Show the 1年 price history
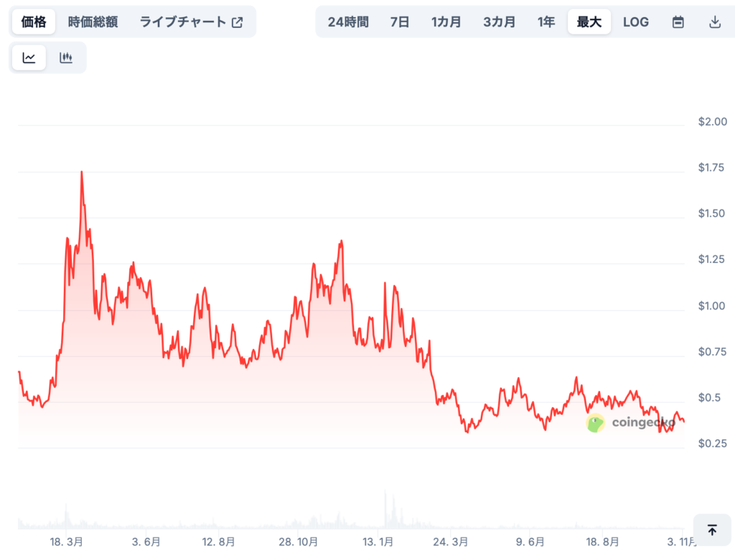 click(546, 22)
